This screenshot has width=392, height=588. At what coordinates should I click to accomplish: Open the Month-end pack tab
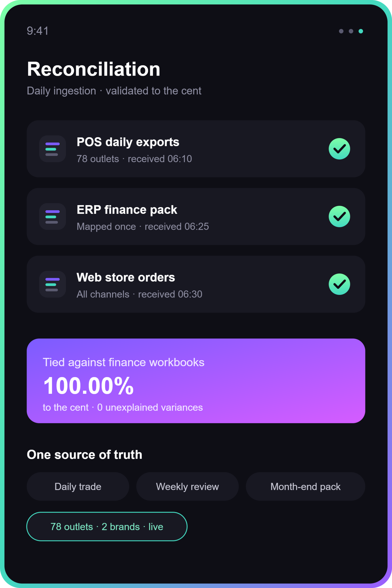click(305, 486)
